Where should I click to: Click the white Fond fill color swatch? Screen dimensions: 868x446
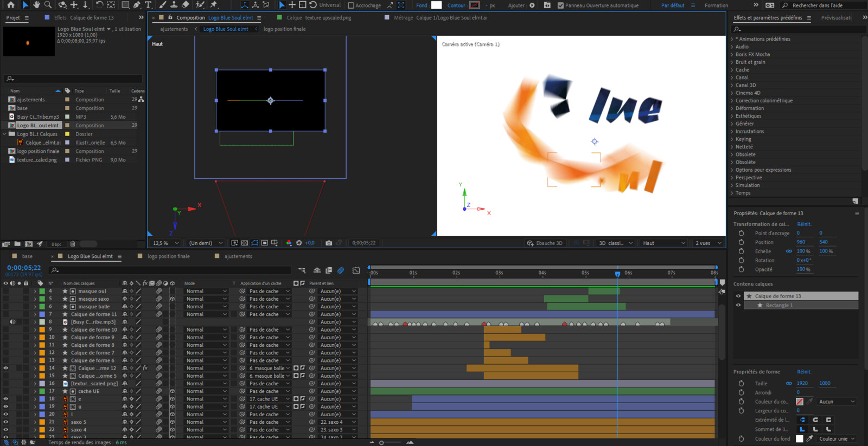point(436,5)
